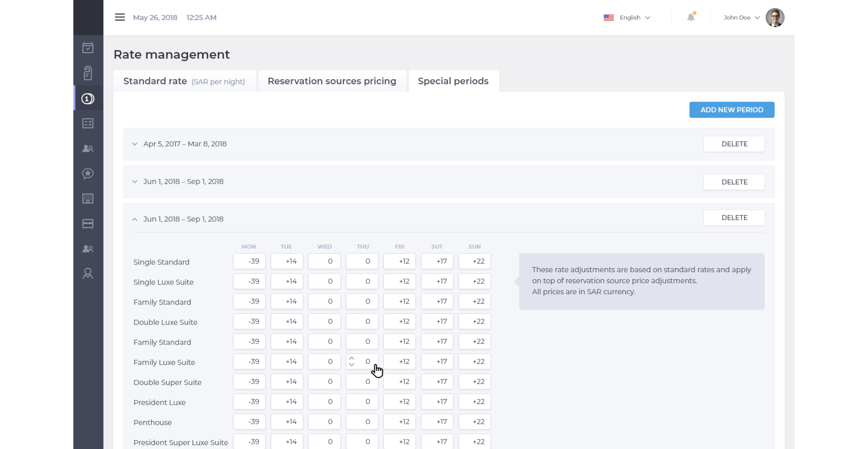Click the Penthouse row label

pyautogui.click(x=152, y=422)
